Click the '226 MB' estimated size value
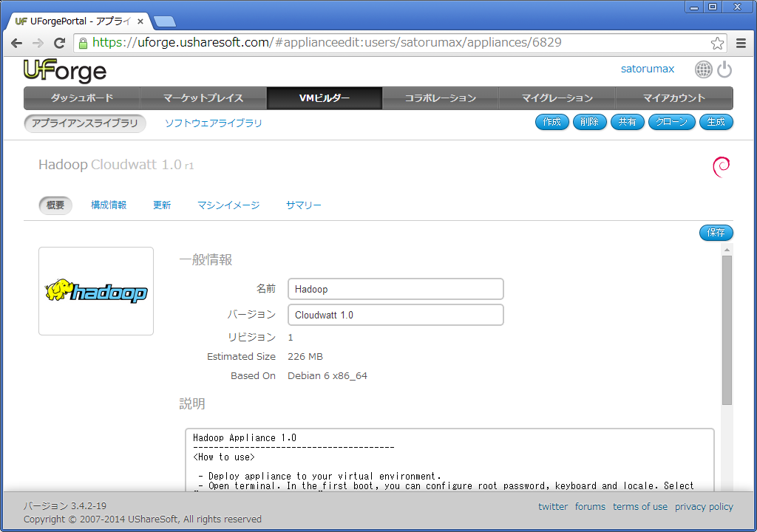 click(x=305, y=357)
